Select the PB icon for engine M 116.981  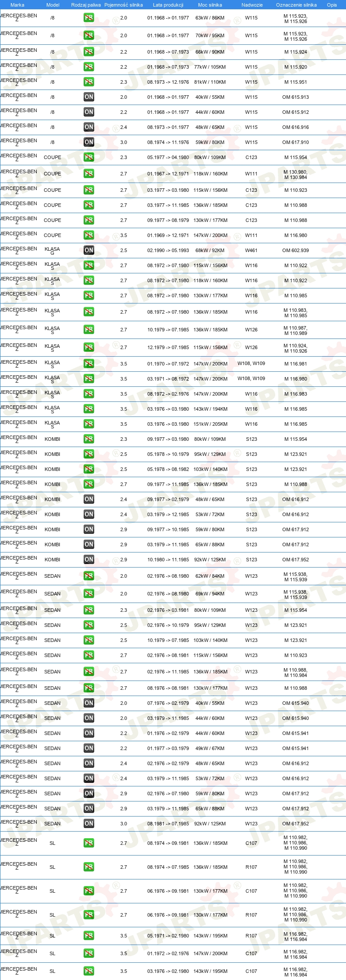pyautogui.click(x=89, y=364)
